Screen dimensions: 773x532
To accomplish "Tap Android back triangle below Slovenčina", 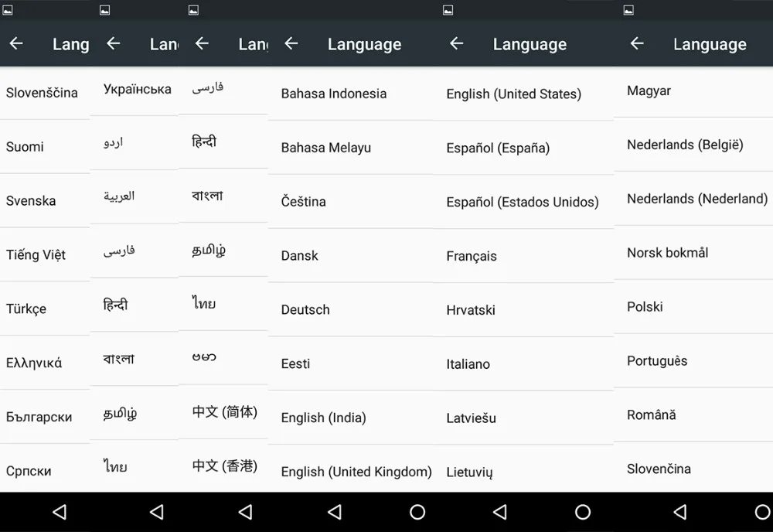I will [680, 512].
